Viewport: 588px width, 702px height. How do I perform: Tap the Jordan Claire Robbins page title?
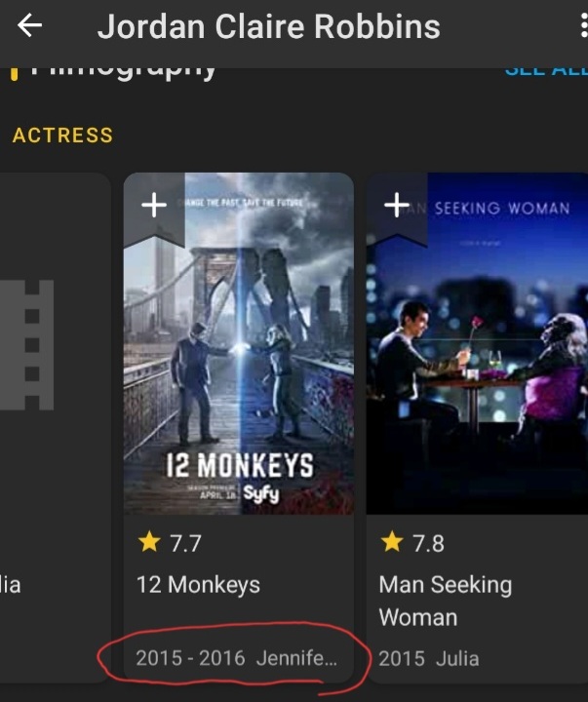point(268,26)
